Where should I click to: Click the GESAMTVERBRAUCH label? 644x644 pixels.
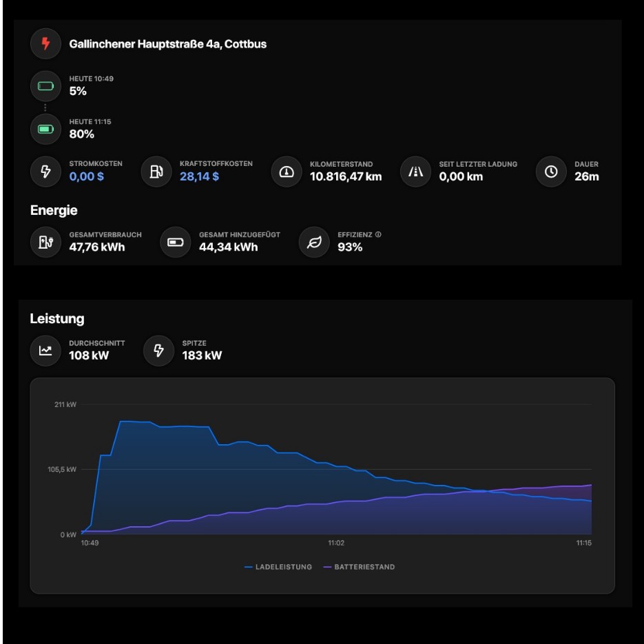(x=105, y=235)
